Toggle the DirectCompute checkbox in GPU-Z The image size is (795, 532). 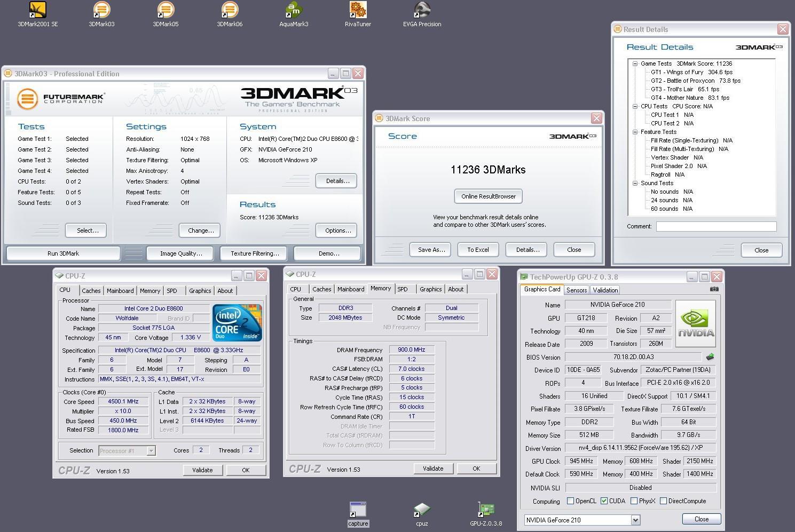(663, 501)
